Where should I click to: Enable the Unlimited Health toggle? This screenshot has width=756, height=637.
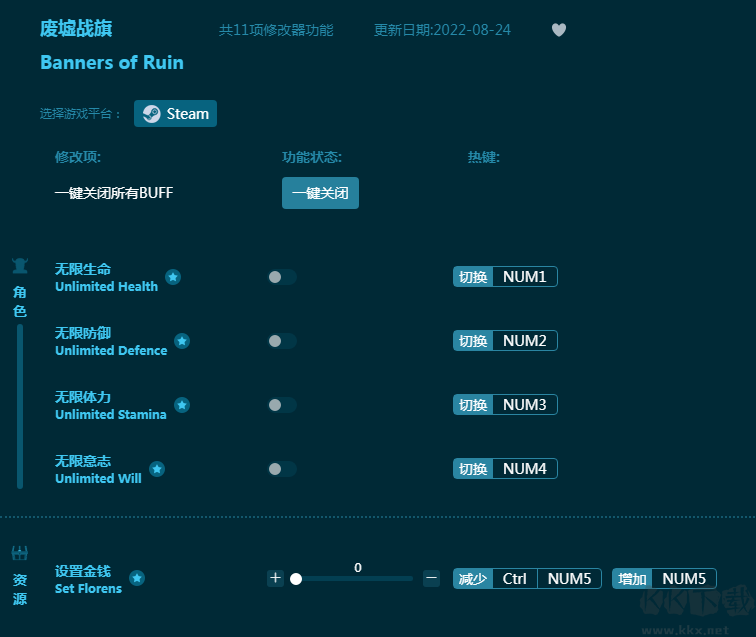click(x=282, y=277)
